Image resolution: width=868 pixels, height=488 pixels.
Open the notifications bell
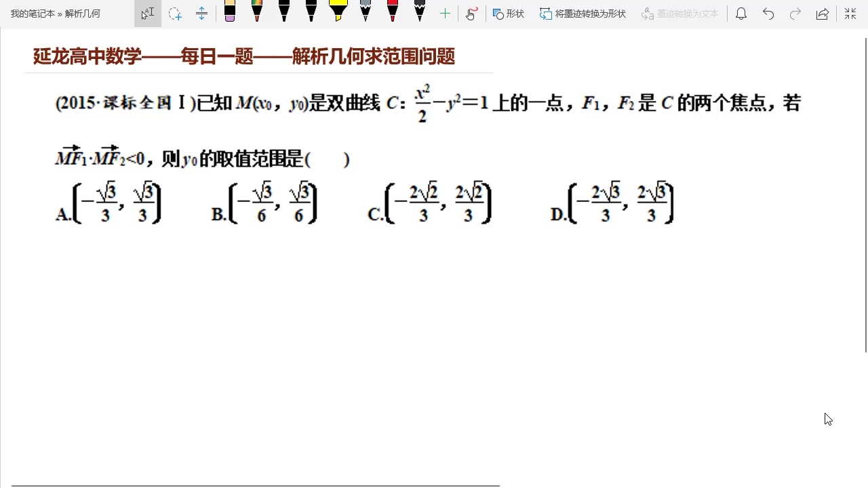point(741,14)
